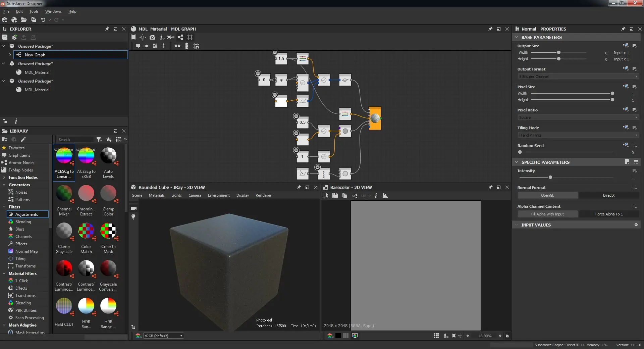
Task: Collapse the Material Filters section
Action: pos(4,273)
